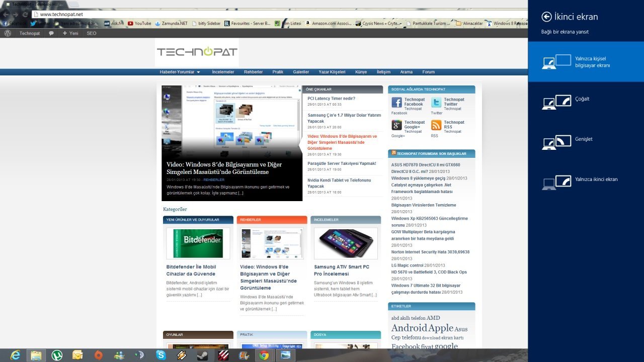Screen dimensions: 644x362
Task: Switch to Google Chrome in the taskbar
Action: (x=264, y=355)
